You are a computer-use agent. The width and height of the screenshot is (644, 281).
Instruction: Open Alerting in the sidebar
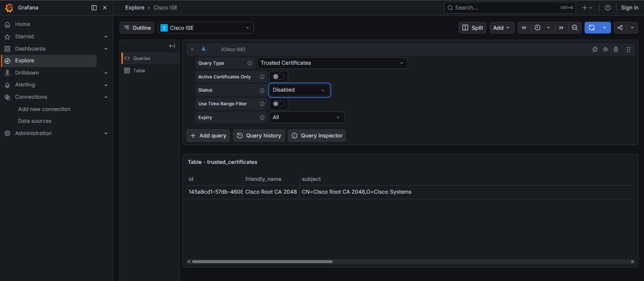pos(25,85)
